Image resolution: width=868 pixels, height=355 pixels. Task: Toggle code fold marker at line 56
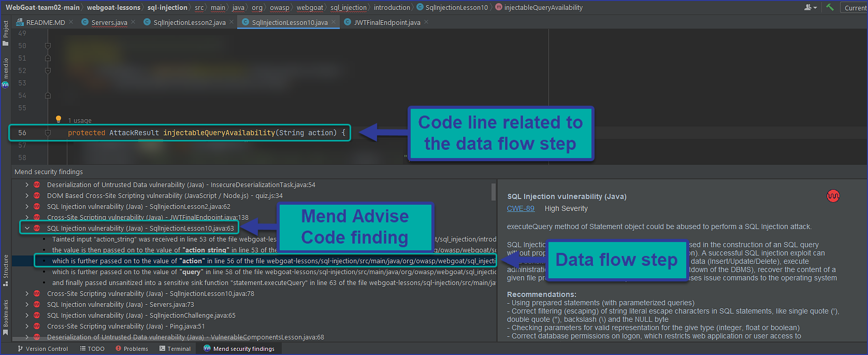point(48,133)
